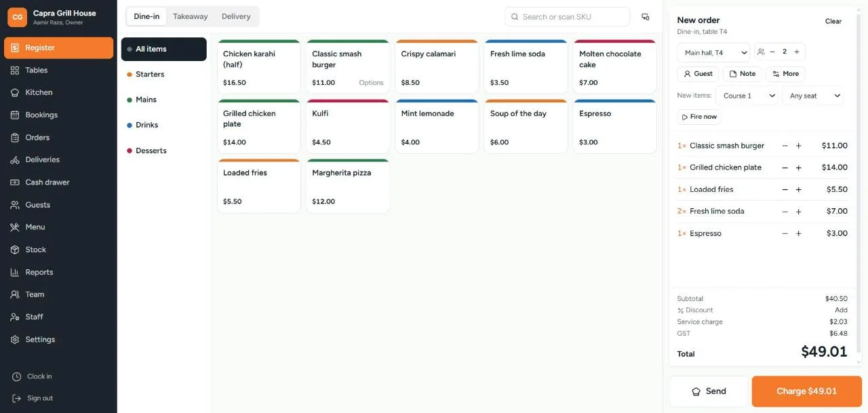The image size is (868, 413).
Task: Decrease the guest count by one
Action: (x=772, y=52)
